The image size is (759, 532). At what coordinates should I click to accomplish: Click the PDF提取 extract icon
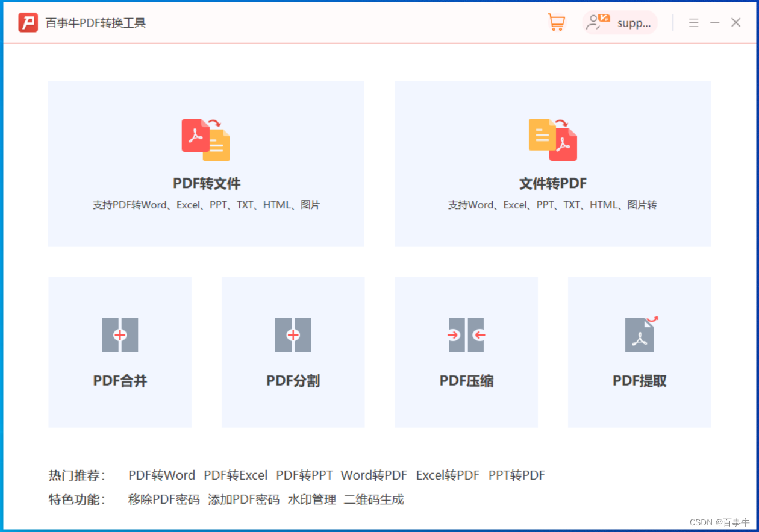pyautogui.click(x=641, y=334)
